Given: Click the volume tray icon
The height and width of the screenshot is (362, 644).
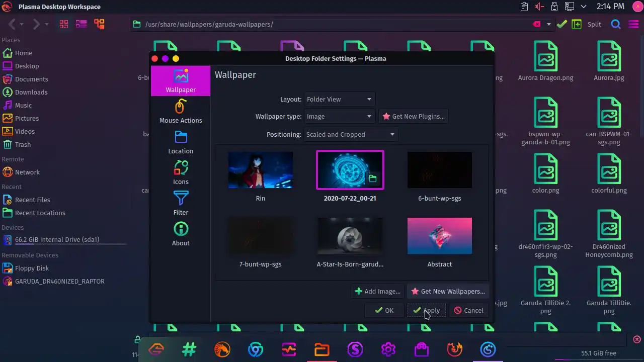Looking at the screenshot, I should [x=539, y=7].
